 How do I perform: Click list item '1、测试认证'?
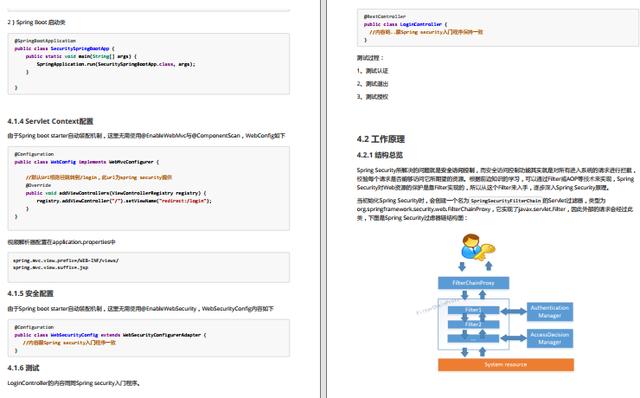point(372,71)
